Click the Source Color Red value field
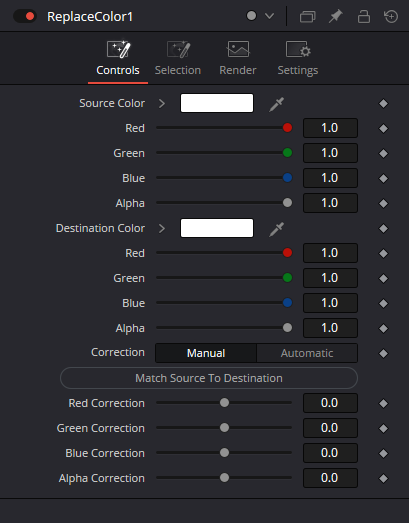The image size is (409, 523). 330,128
